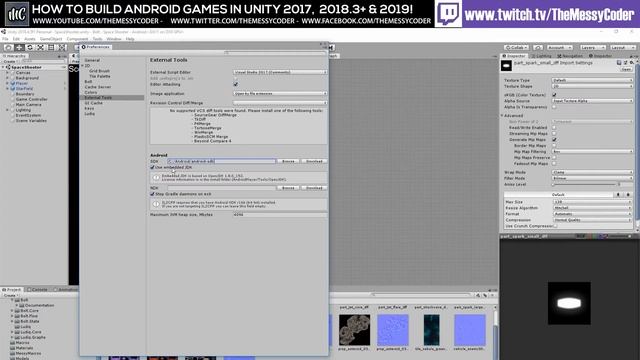This screenshot has height=360, width=640.
Task: Click Download button for NDK
Action: coord(314,188)
